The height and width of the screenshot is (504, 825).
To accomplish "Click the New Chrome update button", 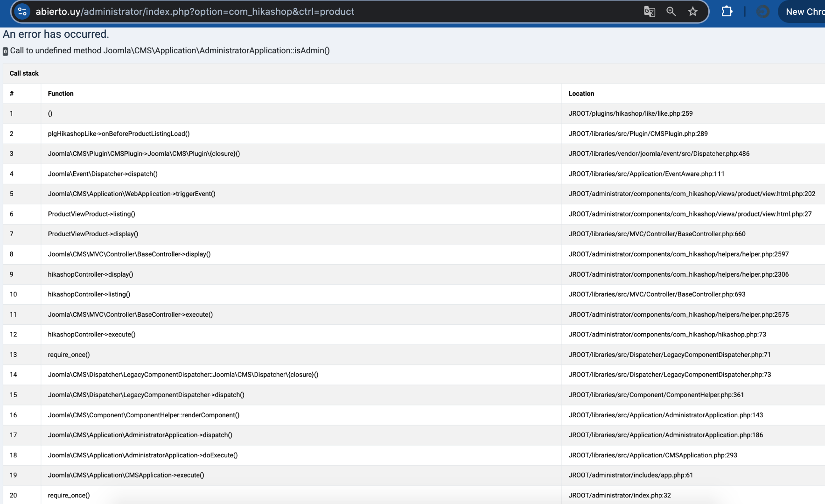I will (804, 12).
